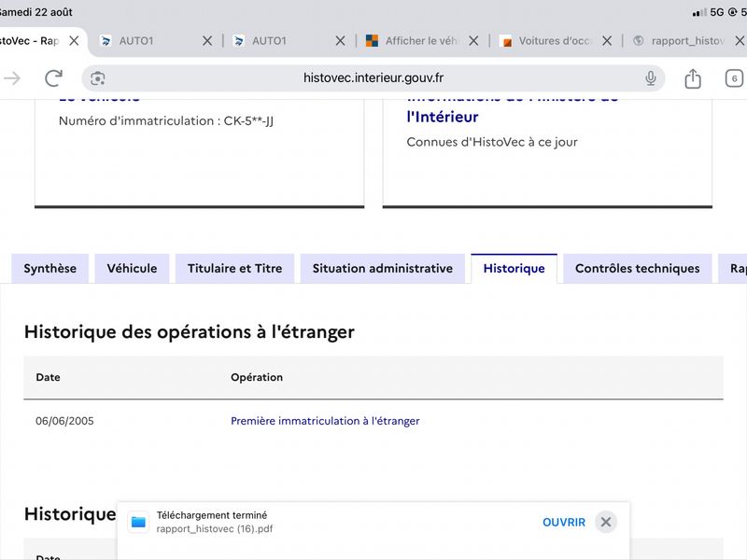
Task: Open the Situation administrative tab
Action: coord(383,269)
